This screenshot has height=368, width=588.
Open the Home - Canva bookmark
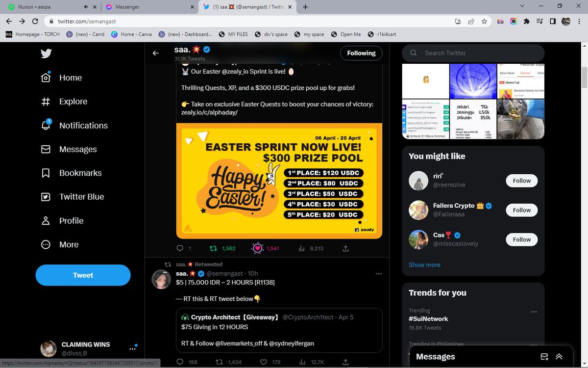[x=132, y=34]
